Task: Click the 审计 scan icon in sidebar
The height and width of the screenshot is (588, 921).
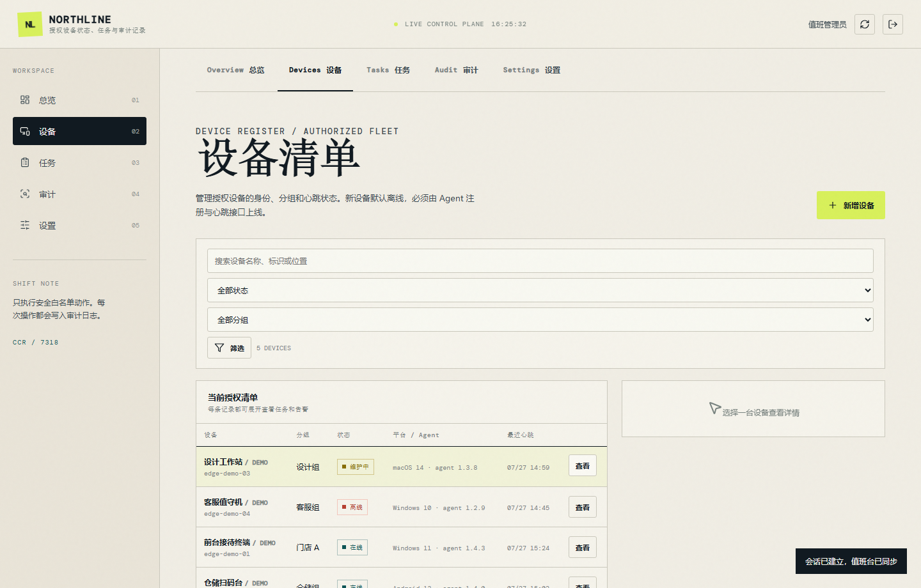Action: click(25, 194)
